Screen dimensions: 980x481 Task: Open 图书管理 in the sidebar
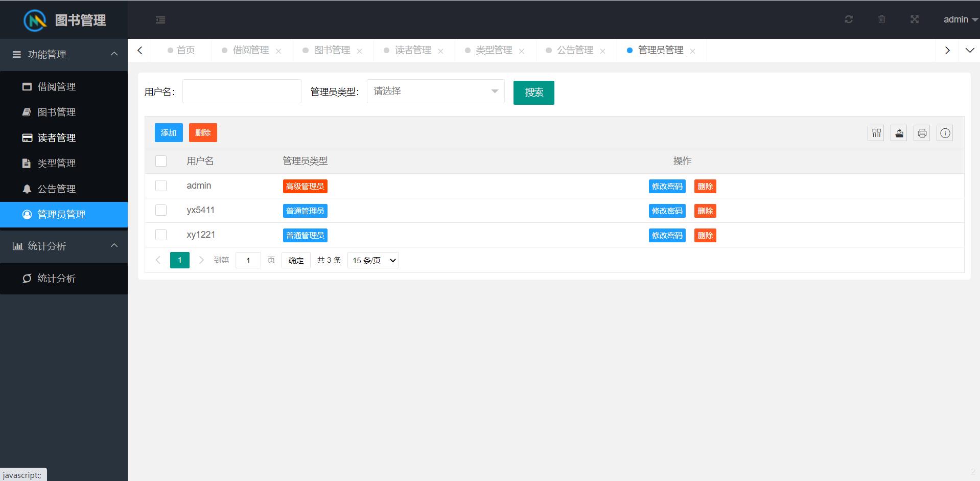click(64, 112)
